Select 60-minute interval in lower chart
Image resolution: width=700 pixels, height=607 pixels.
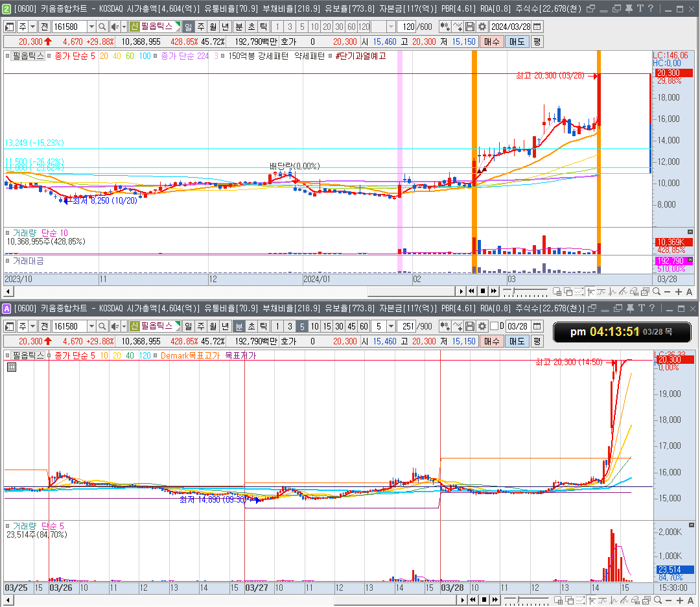pyautogui.click(x=364, y=326)
